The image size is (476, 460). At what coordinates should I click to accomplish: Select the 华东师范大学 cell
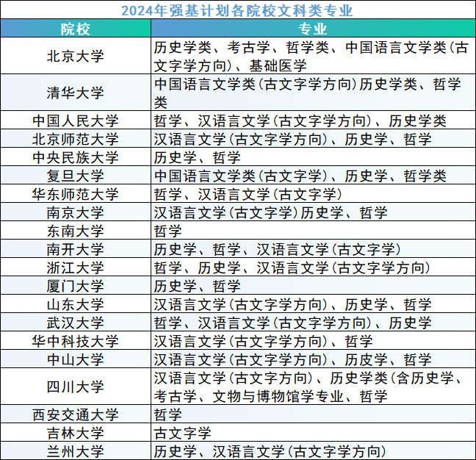click(76, 194)
